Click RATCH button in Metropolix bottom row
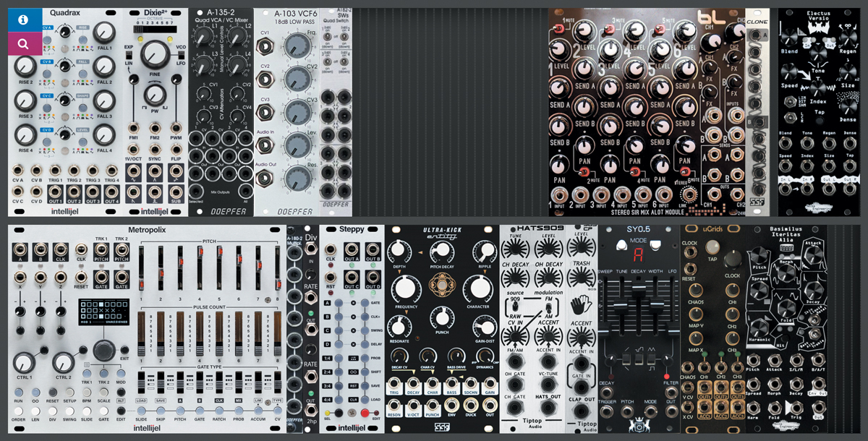Screen dimensions: 868x441 coord(219,411)
